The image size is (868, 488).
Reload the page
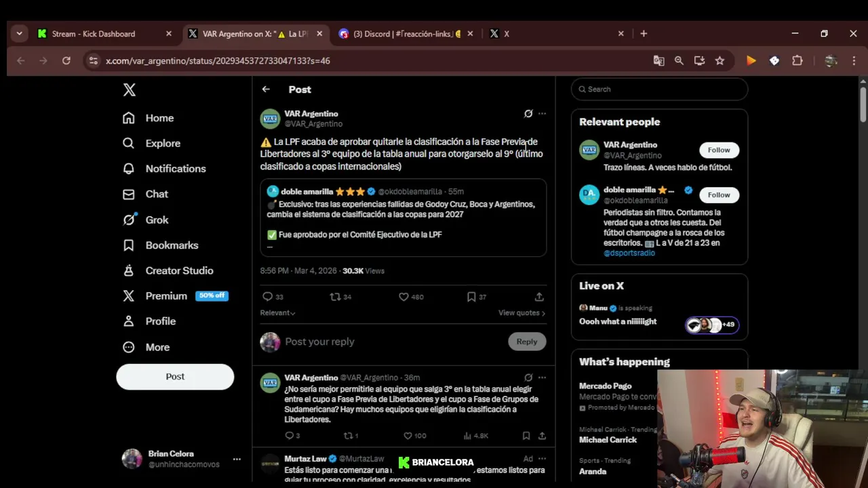pyautogui.click(x=66, y=61)
